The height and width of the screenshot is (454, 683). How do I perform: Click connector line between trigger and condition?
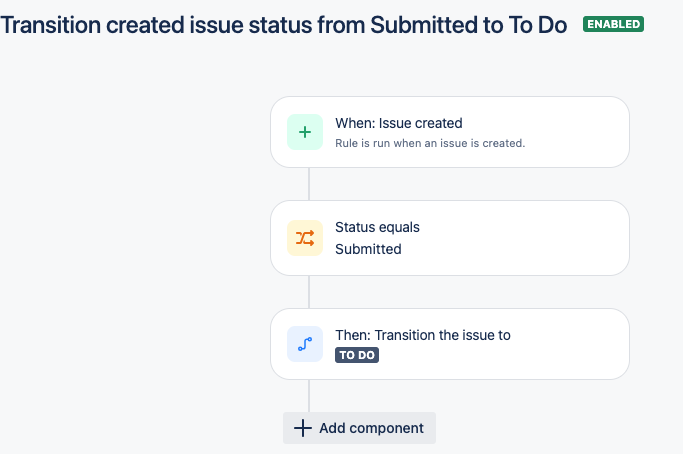coord(309,184)
